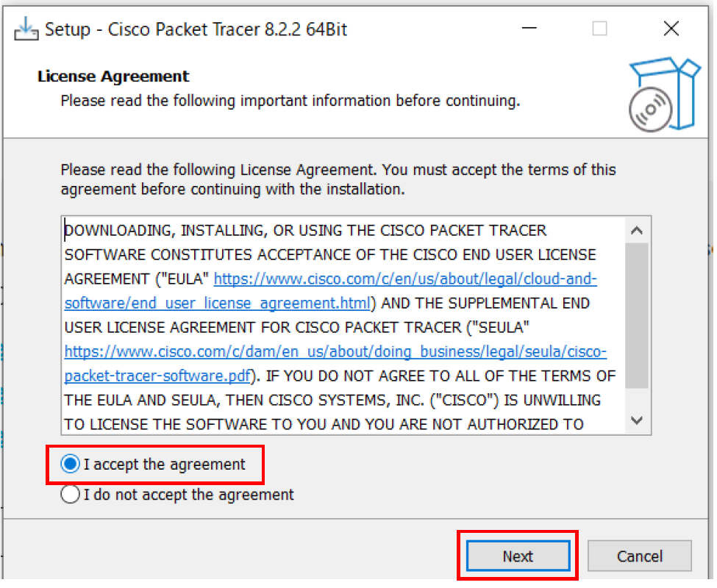
Task: Minimize the Setup window
Action: [x=529, y=29]
